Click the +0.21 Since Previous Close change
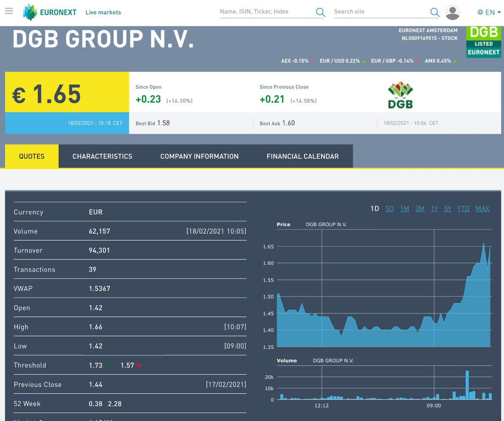Viewport: 504px width, 421px height. 272,99
